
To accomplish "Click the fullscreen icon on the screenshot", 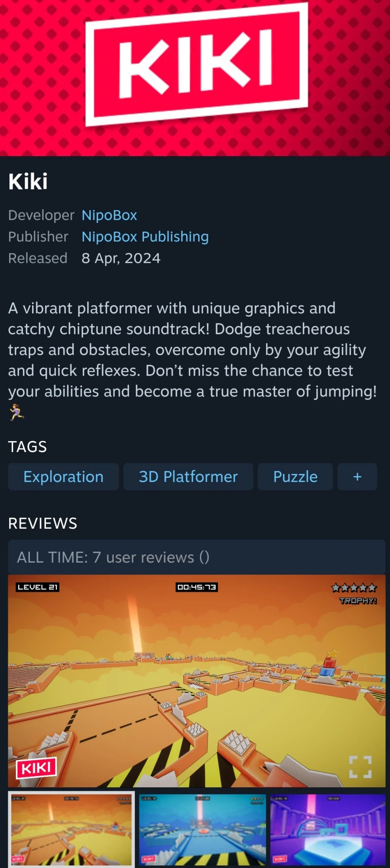I will pos(361,767).
